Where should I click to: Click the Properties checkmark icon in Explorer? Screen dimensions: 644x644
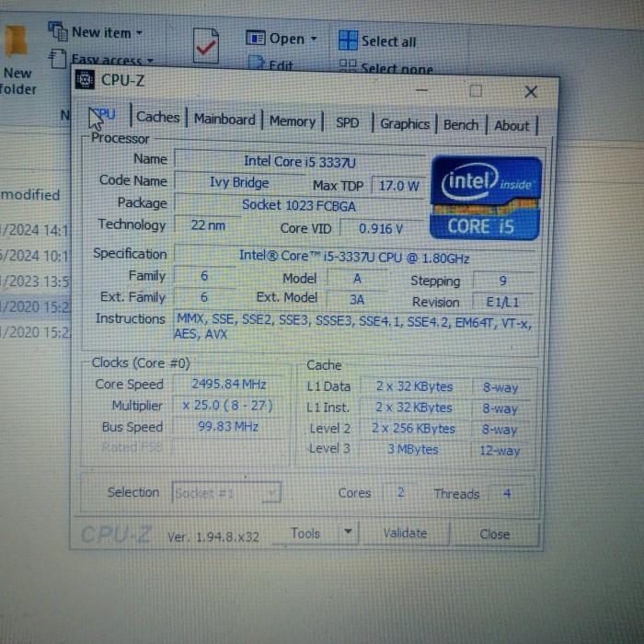[x=205, y=46]
